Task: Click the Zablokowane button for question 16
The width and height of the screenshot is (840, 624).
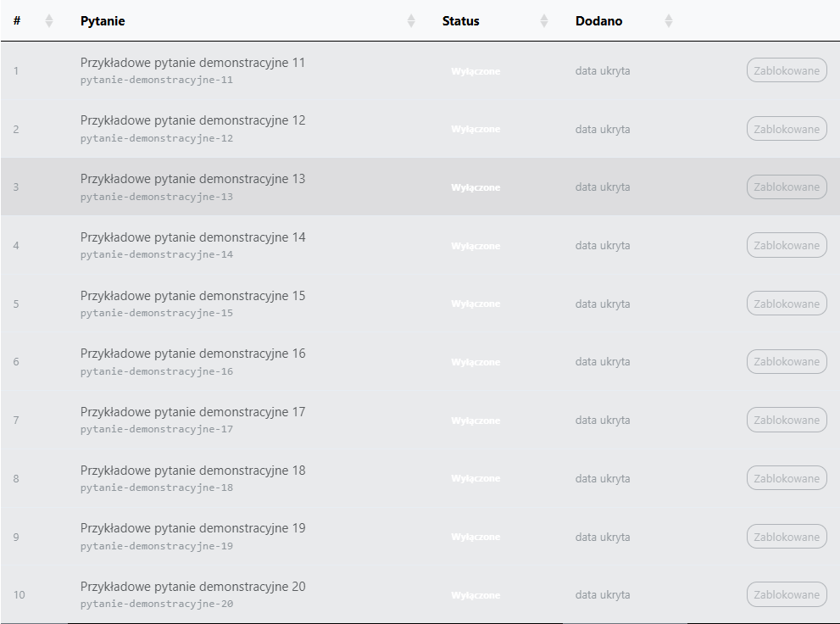Action: (787, 361)
